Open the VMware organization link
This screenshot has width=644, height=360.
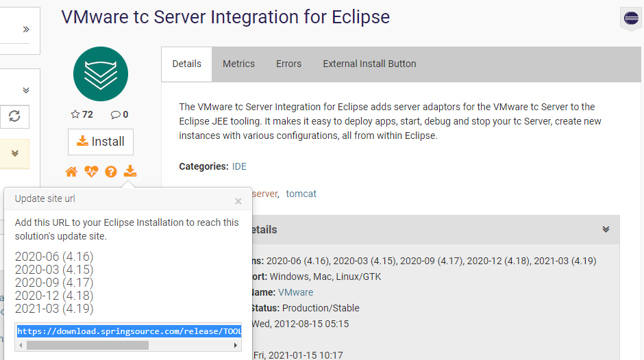tap(296, 292)
